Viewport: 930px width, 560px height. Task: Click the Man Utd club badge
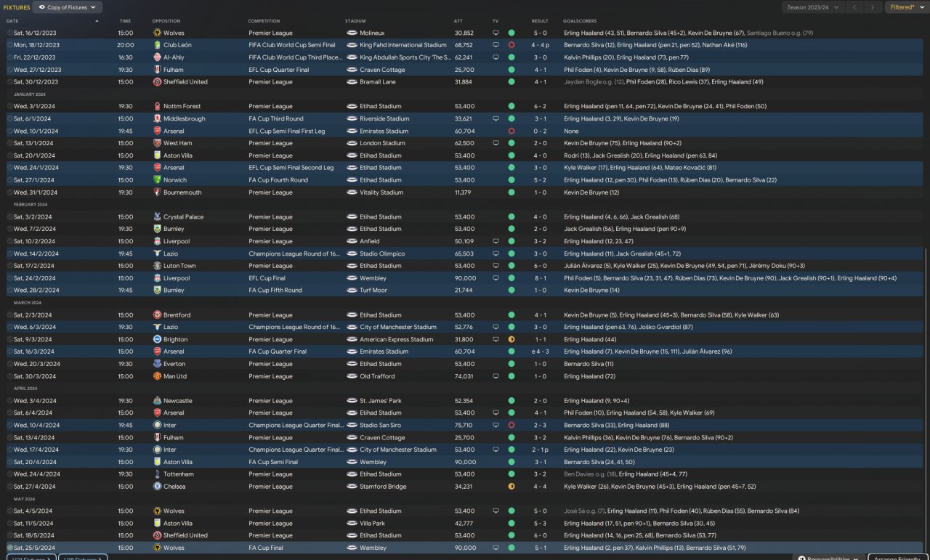(x=157, y=376)
